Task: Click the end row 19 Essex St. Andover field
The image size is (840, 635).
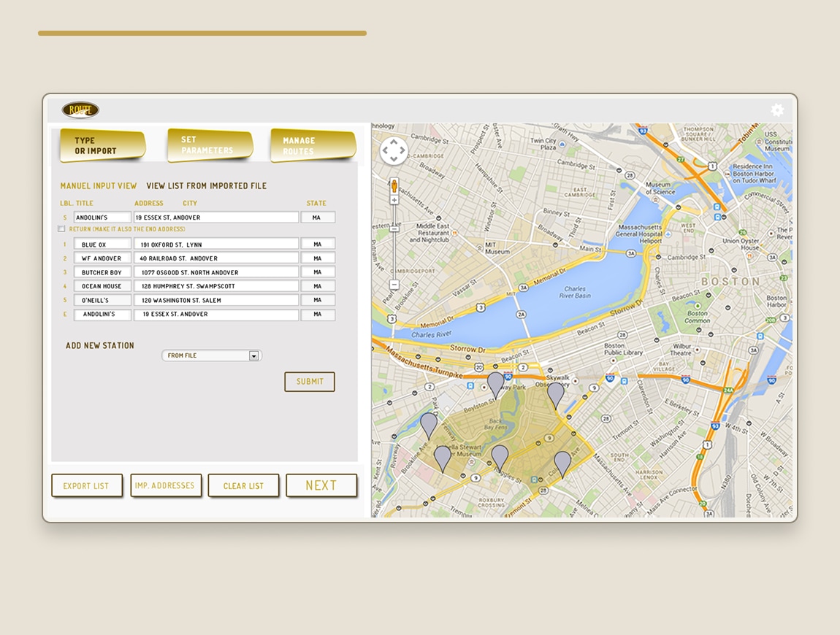Action: [x=216, y=315]
